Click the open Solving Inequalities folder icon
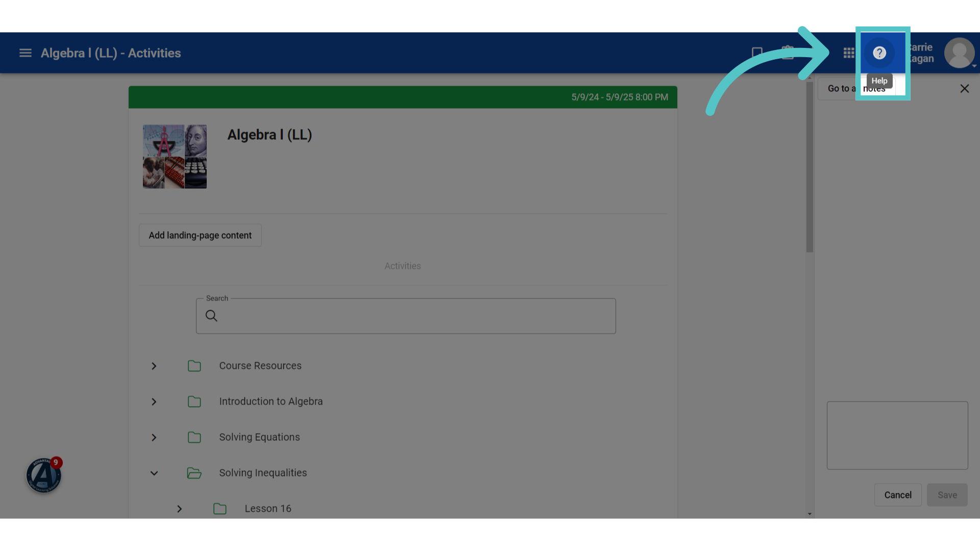 [x=194, y=473]
